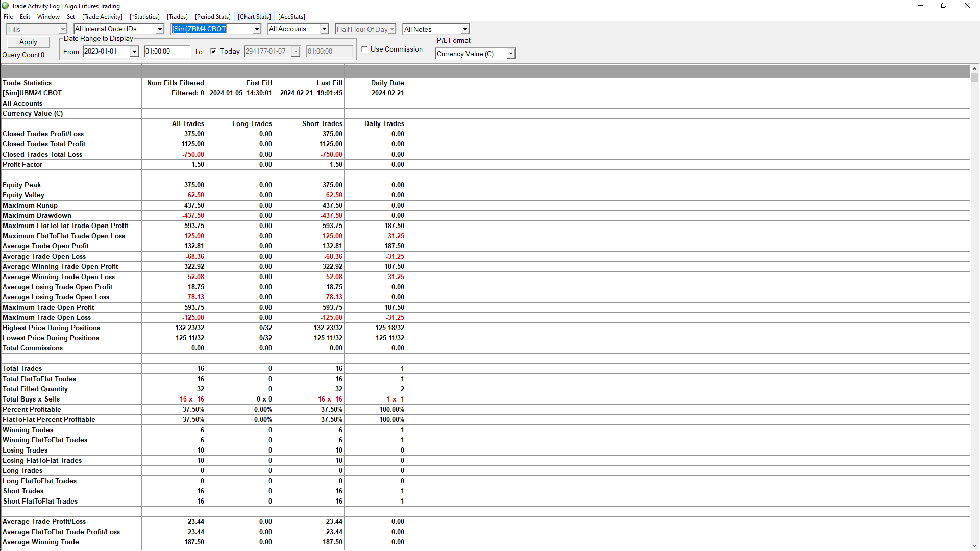Open the All Accounts dropdown
980x551 pixels.
[x=324, y=29]
